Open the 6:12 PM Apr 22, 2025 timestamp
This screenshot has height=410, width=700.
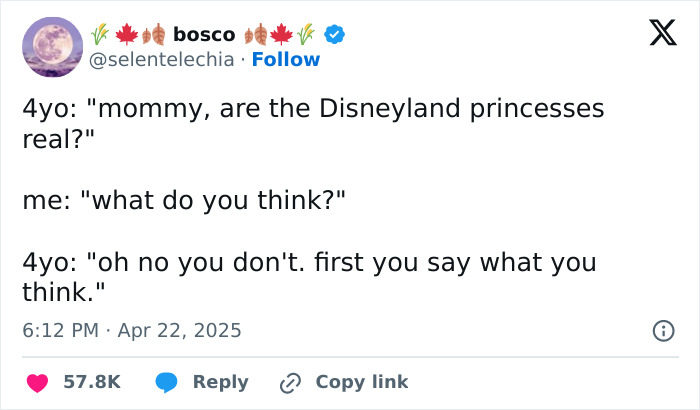tap(132, 329)
